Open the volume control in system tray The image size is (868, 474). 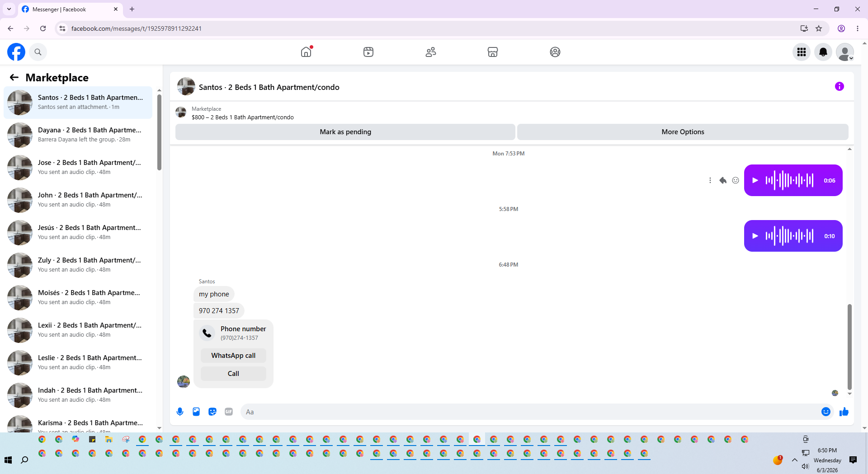[x=805, y=466]
